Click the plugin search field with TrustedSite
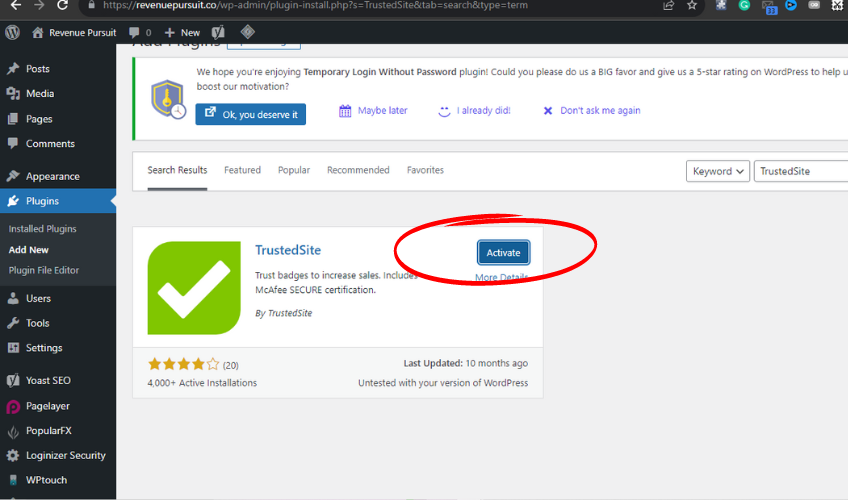Screen dimensions: 848x500 pos(801,171)
